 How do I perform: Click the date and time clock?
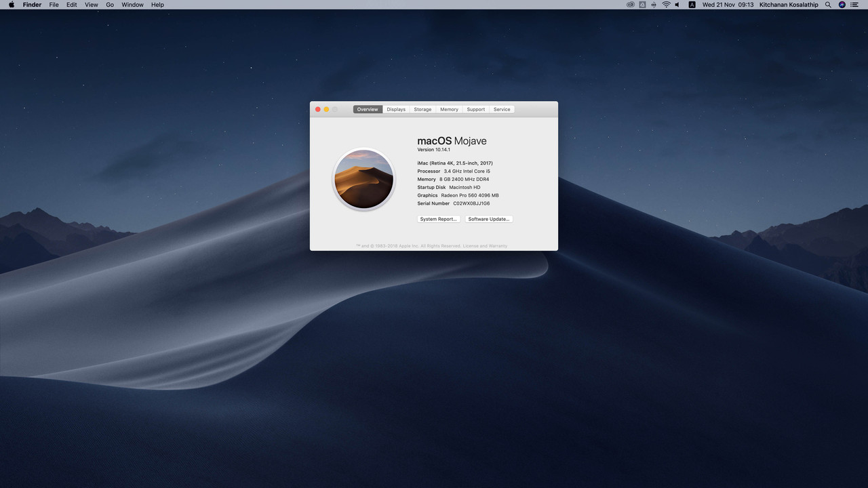tap(728, 5)
